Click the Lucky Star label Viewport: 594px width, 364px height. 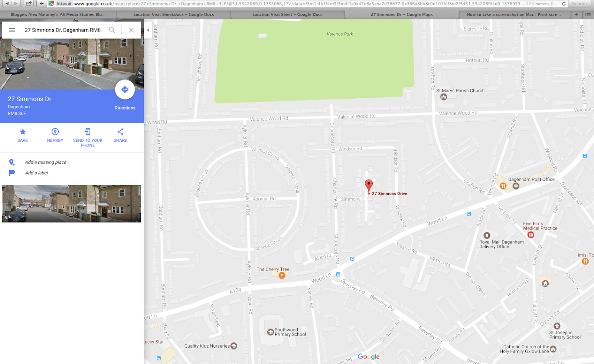154,342
